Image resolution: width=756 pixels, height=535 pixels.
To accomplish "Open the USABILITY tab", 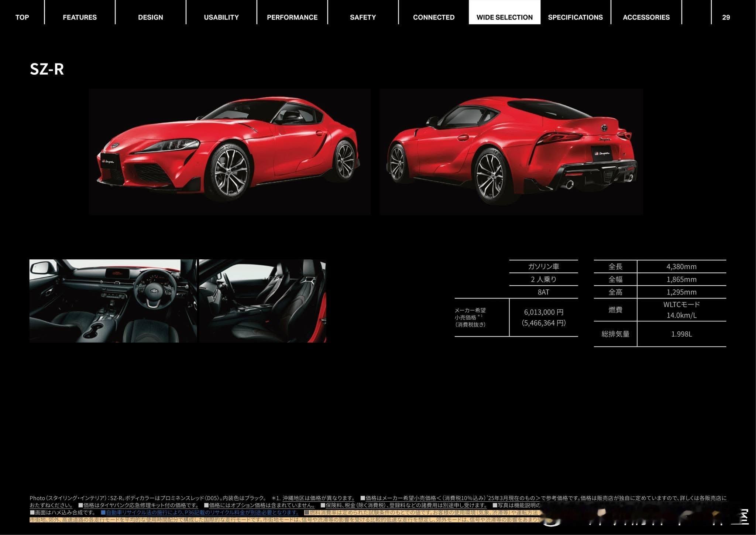I will 221,17.
